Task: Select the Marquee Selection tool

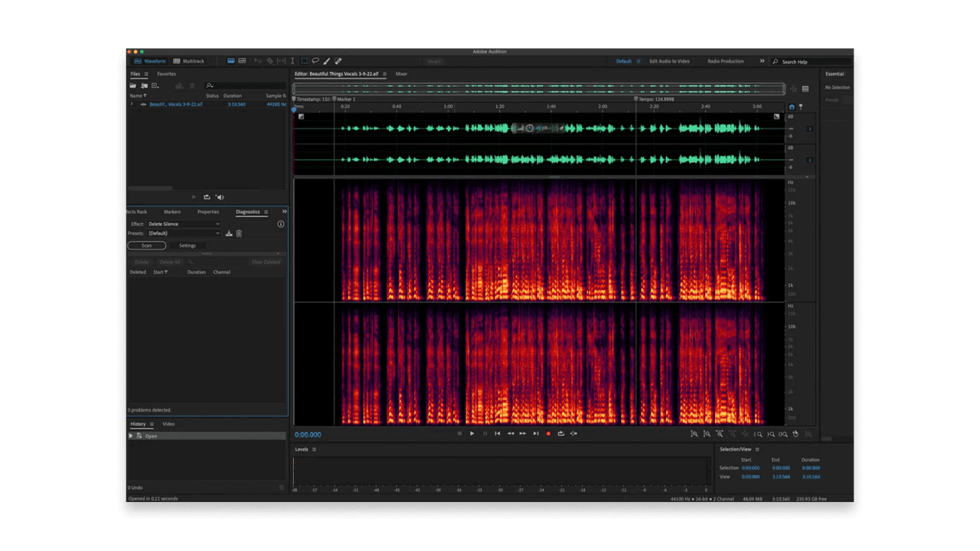Action: click(304, 61)
